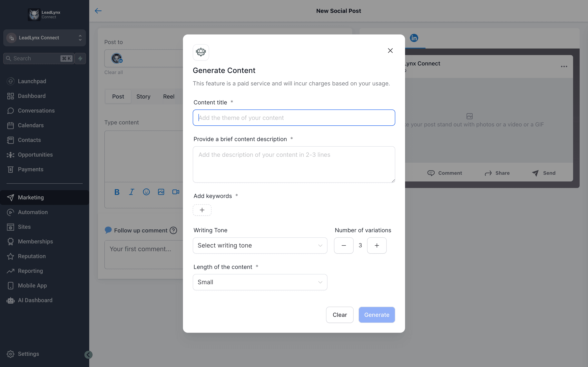Click the AI content generator robot icon
The width and height of the screenshot is (588, 367).
[x=201, y=52]
